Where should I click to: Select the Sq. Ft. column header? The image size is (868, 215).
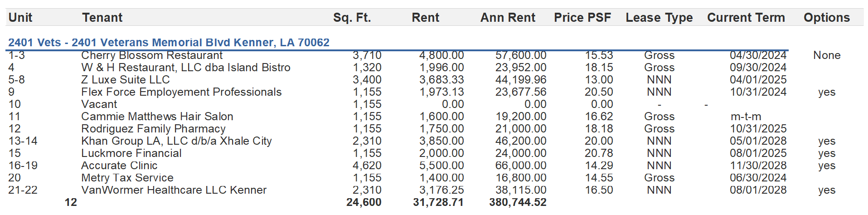point(352,18)
